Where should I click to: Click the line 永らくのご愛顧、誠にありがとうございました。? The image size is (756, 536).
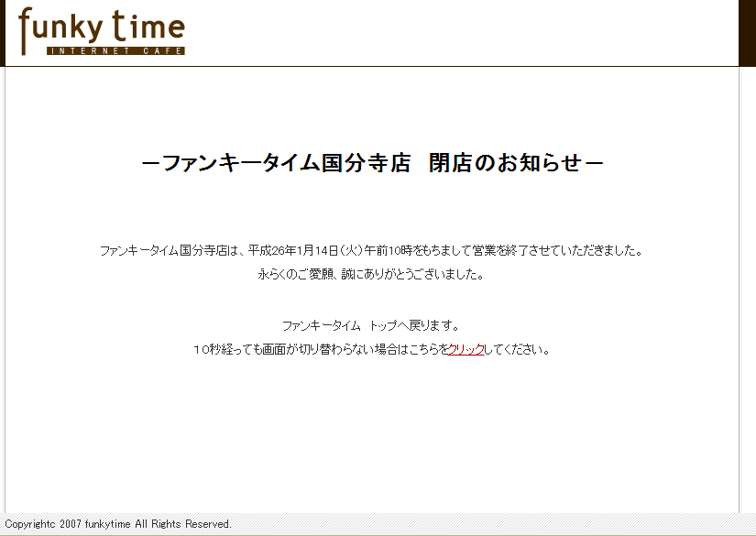[371, 275]
